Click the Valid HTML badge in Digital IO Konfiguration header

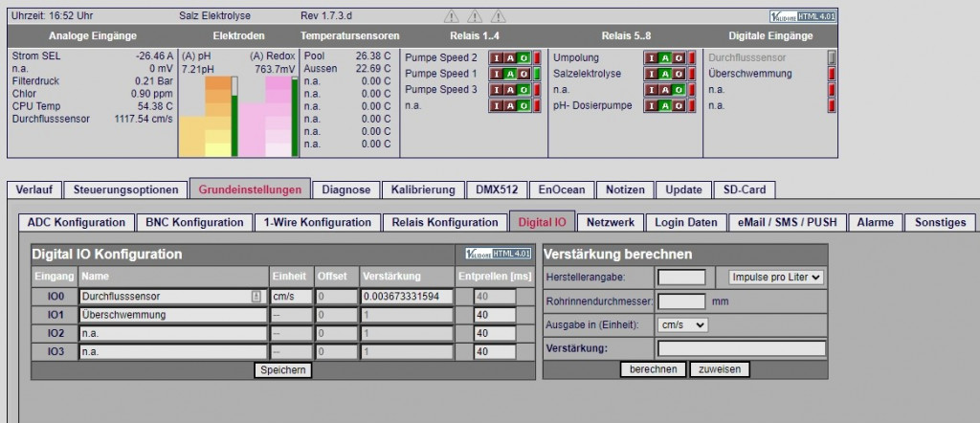tap(498, 254)
